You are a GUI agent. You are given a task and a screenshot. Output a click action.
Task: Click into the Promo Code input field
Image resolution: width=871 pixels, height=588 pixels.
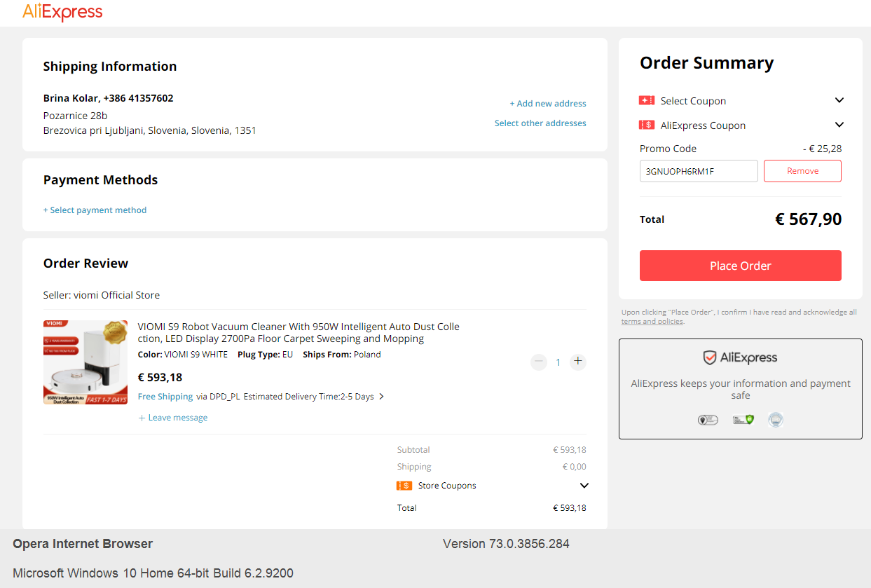(x=699, y=171)
